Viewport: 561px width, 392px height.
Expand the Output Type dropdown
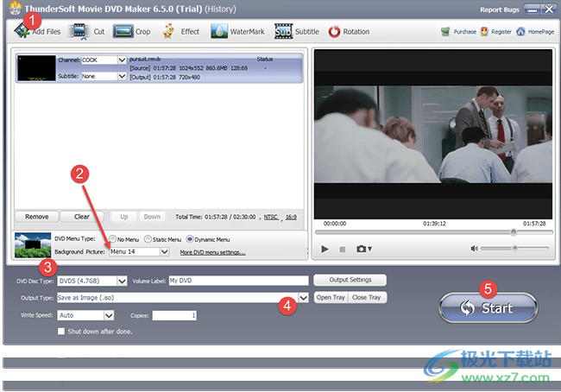click(304, 298)
